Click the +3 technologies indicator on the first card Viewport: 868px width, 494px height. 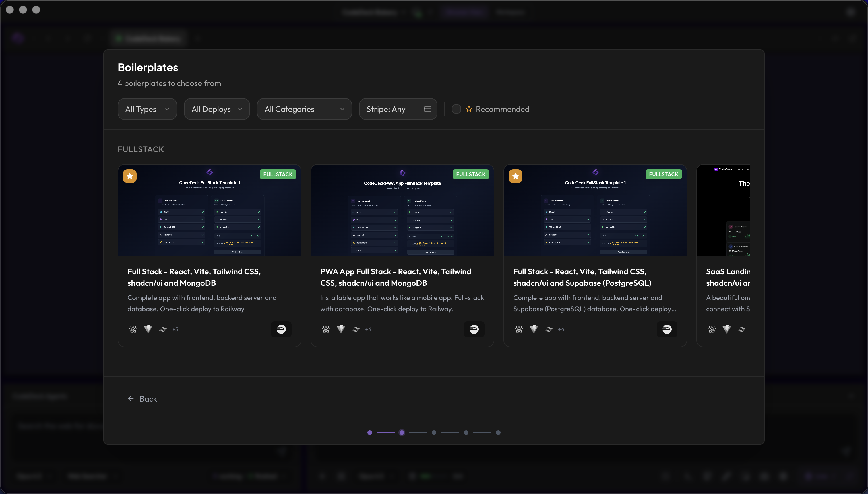coord(175,329)
